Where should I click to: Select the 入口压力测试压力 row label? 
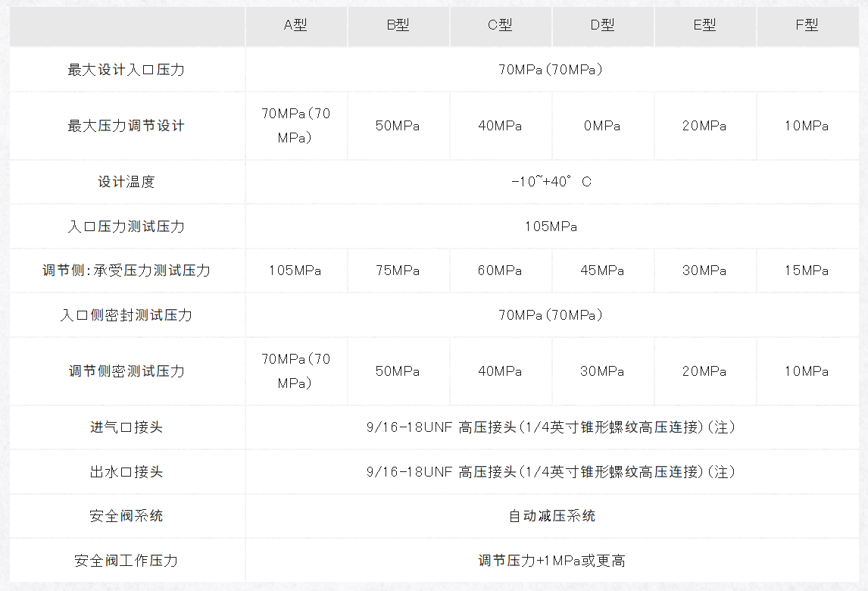pyautogui.click(x=126, y=227)
